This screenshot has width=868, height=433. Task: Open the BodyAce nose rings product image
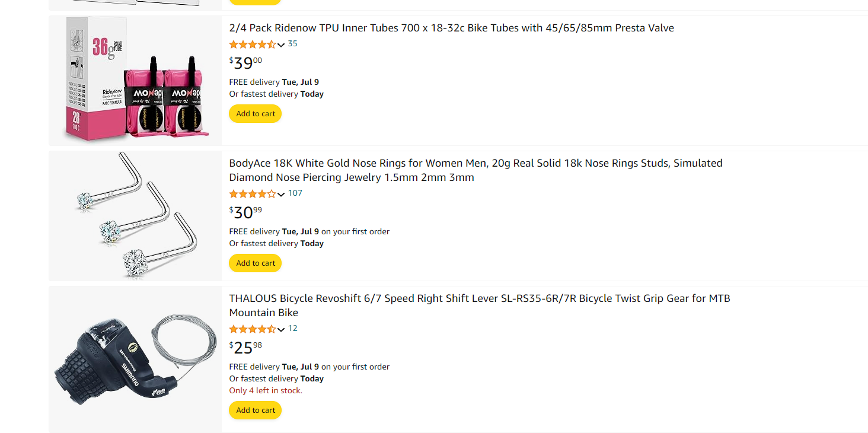click(135, 215)
